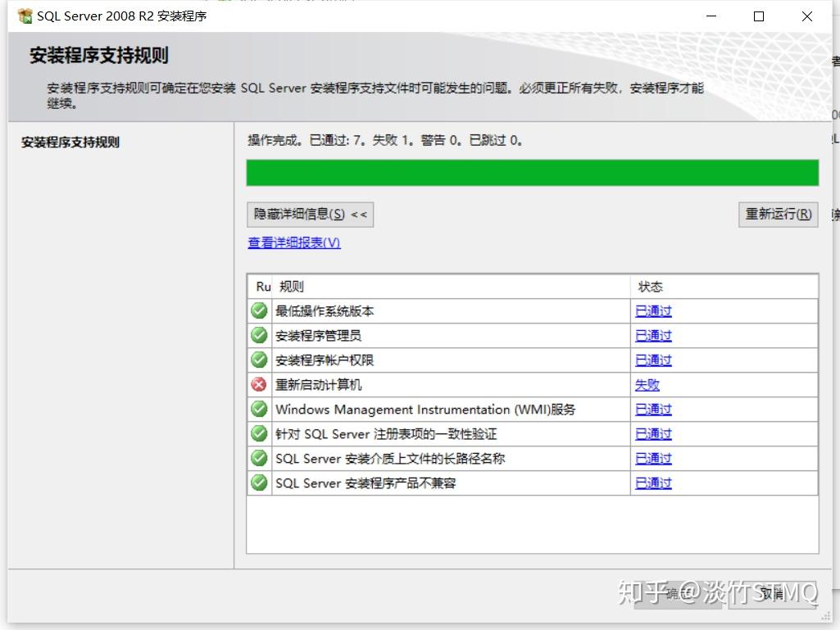The width and height of the screenshot is (840, 630).
Task: Click green check icon for WMI服务 rule
Action: (x=259, y=410)
